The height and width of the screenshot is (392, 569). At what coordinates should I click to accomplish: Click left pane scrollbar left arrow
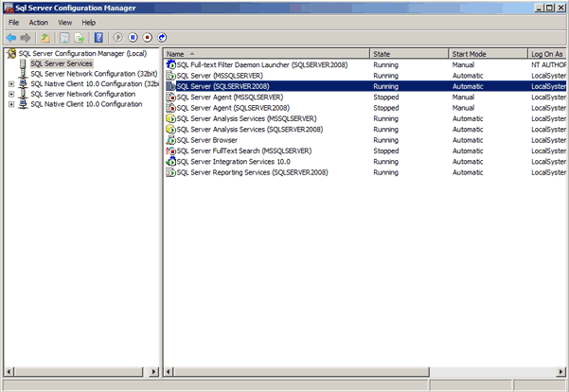tap(9, 371)
